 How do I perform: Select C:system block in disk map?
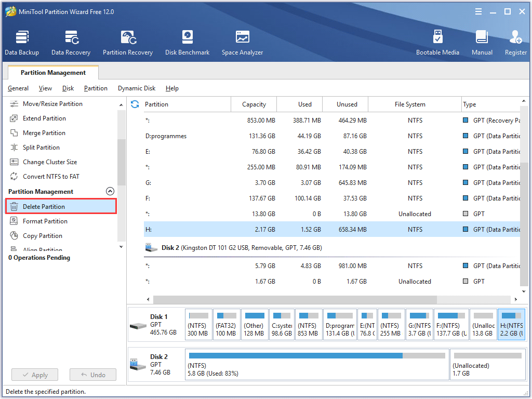pyautogui.click(x=282, y=325)
